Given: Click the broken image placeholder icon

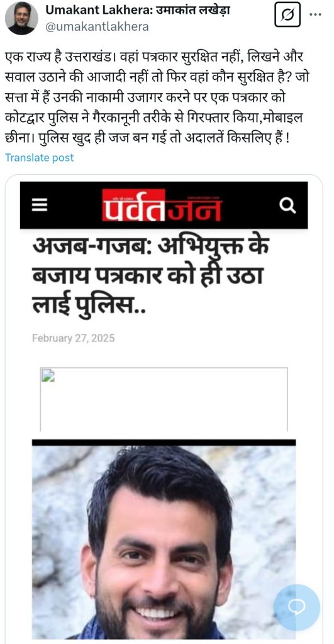Looking at the screenshot, I should click(48, 375).
